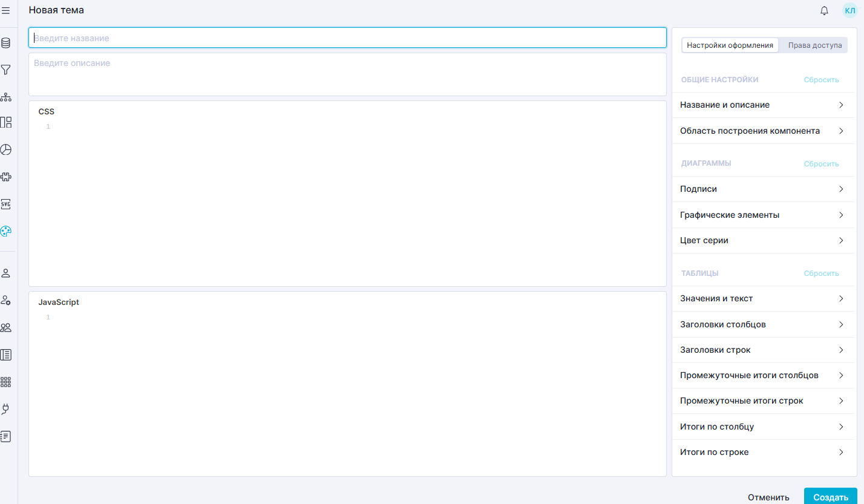The image size is (864, 504).
Task: Expand the "Итоги по строке" row
Action: point(762,453)
